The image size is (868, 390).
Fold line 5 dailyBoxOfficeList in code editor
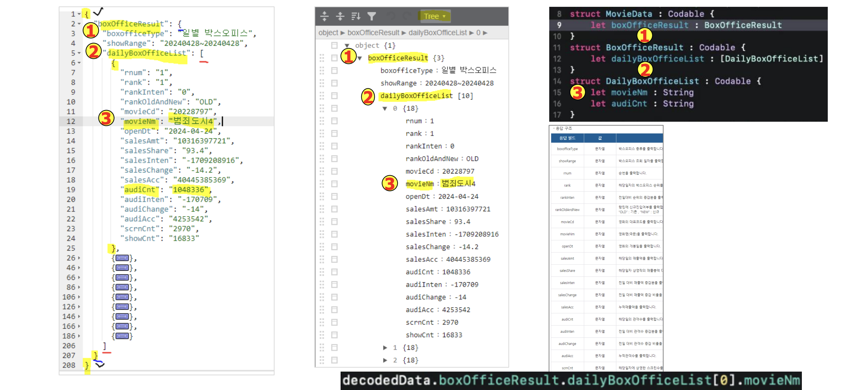point(79,53)
